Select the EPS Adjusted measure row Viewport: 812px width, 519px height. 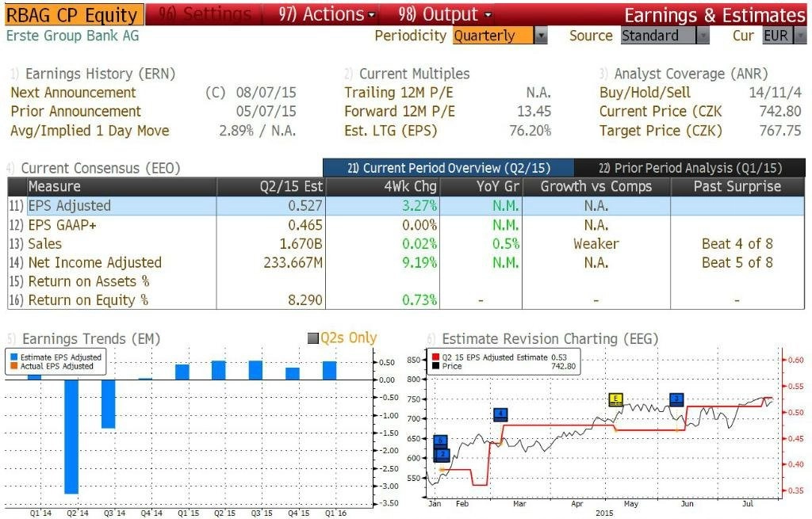click(406, 206)
